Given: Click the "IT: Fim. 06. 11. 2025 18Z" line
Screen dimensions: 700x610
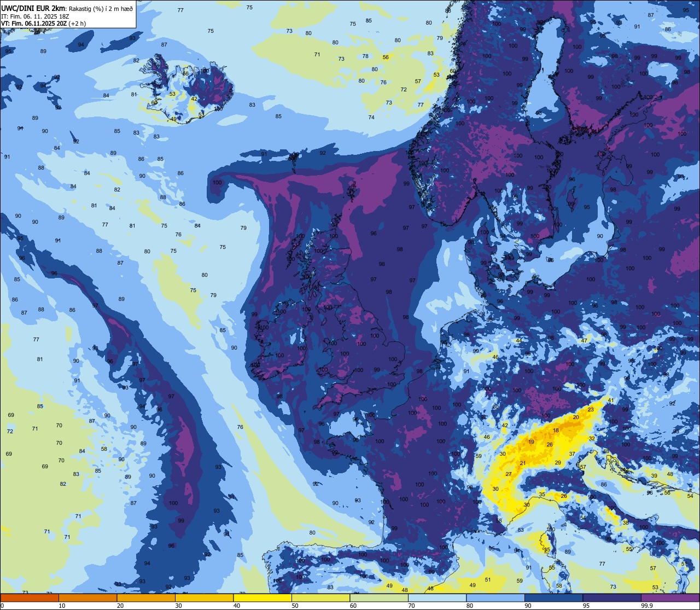Looking at the screenshot, I should coord(35,16).
